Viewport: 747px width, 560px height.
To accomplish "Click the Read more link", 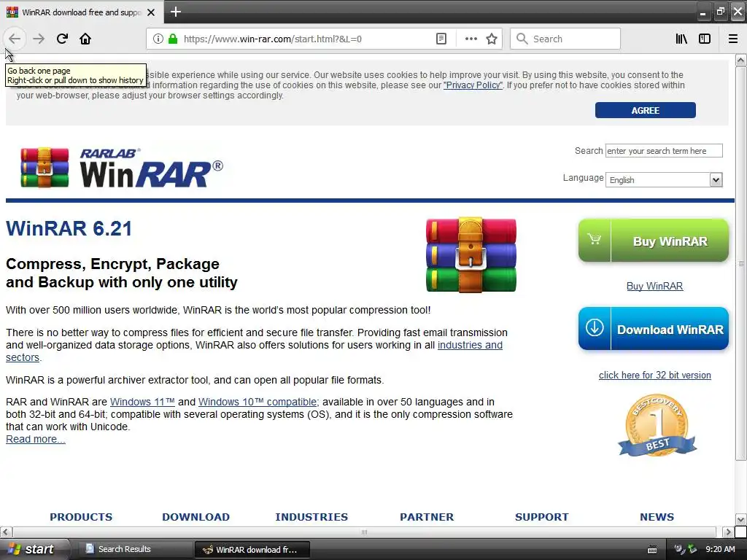I will point(35,440).
